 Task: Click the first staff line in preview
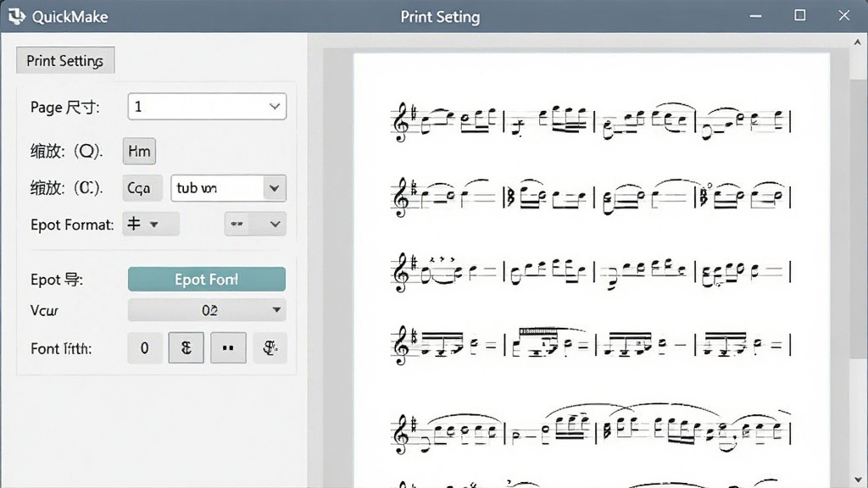pos(591,120)
